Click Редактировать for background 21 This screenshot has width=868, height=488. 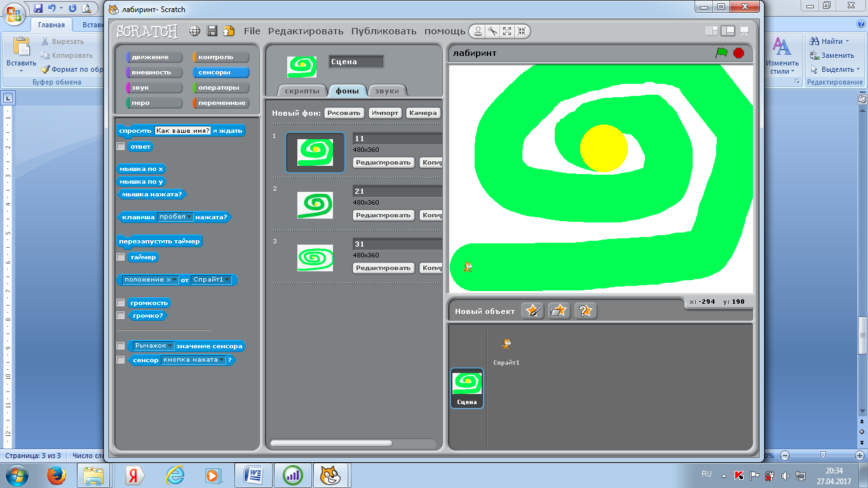coord(383,215)
